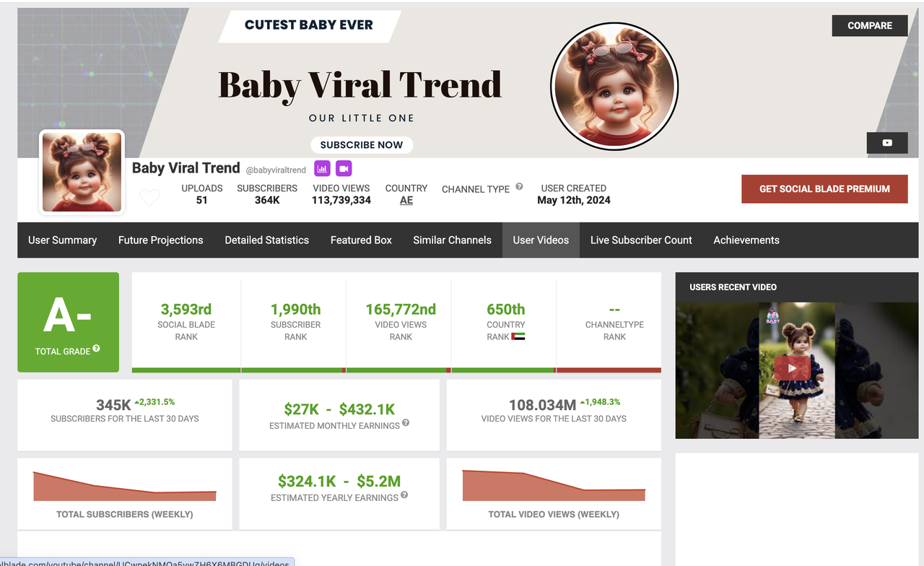Image resolution: width=924 pixels, height=566 pixels.
Task: Click the country rank 650th
Action: click(x=506, y=309)
